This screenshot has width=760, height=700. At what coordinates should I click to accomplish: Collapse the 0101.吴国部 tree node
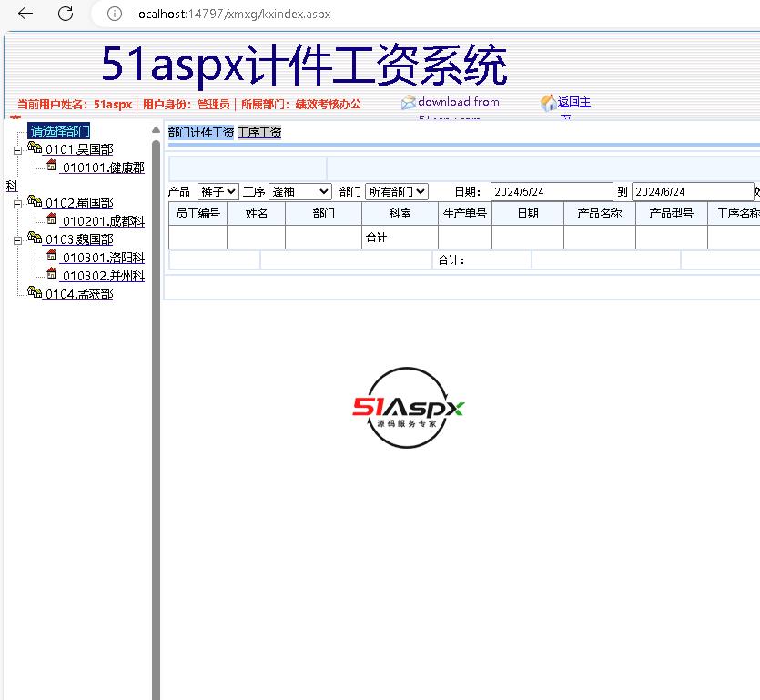pyautogui.click(x=17, y=150)
